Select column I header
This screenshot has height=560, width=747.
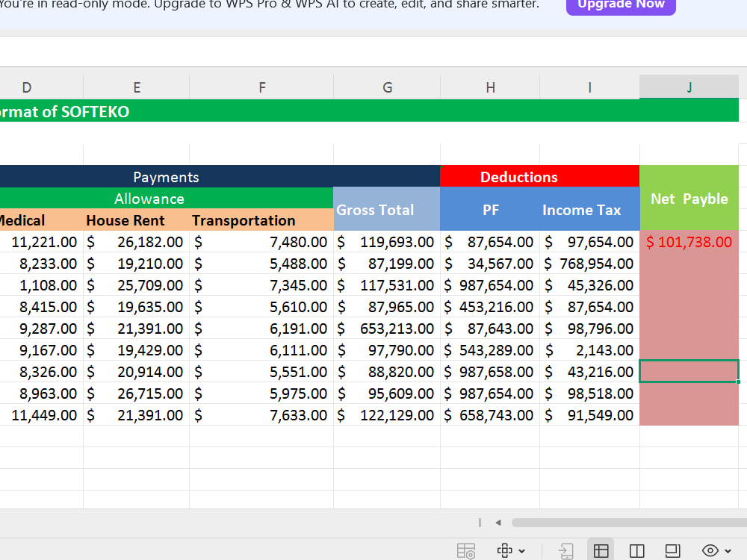[589, 87]
